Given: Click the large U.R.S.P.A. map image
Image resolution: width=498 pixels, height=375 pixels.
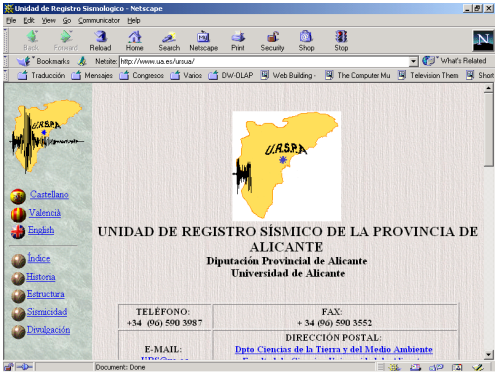Looking at the screenshot, I should click(287, 166).
